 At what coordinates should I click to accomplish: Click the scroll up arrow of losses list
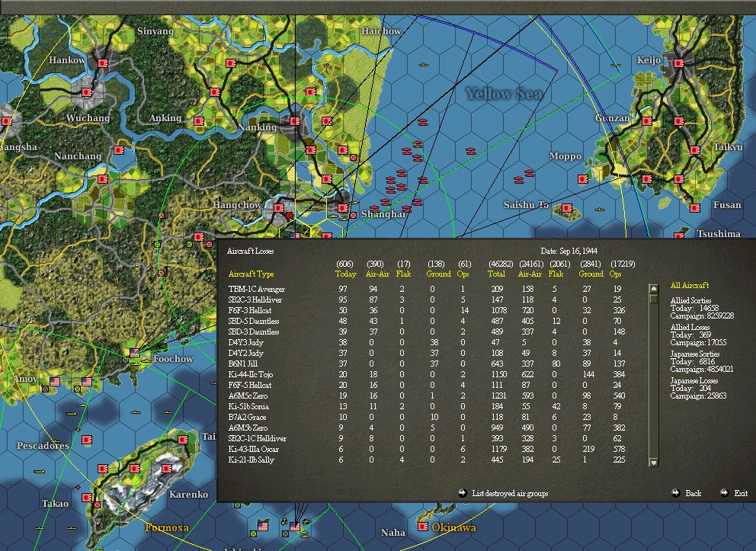click(x=654, y=289)
